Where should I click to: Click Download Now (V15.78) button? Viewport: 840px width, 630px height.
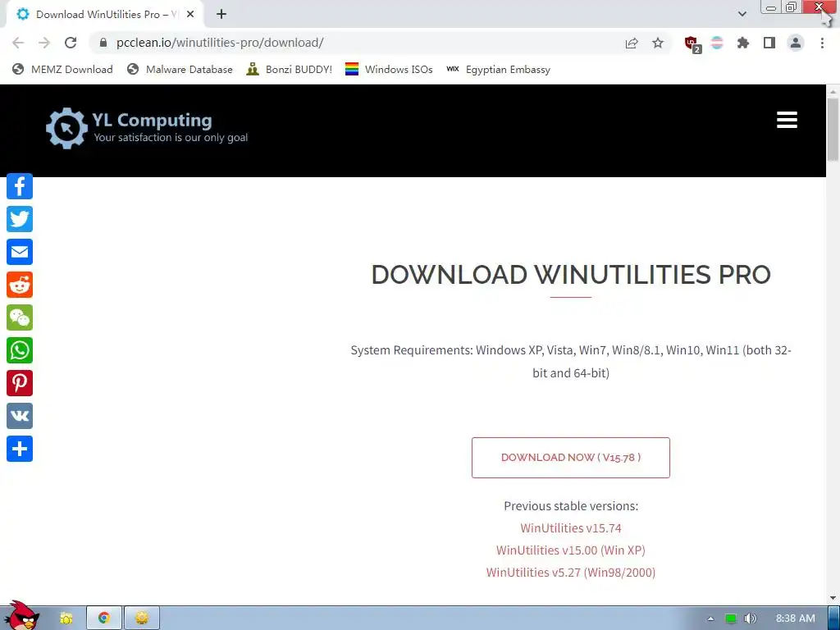[571, 458]
